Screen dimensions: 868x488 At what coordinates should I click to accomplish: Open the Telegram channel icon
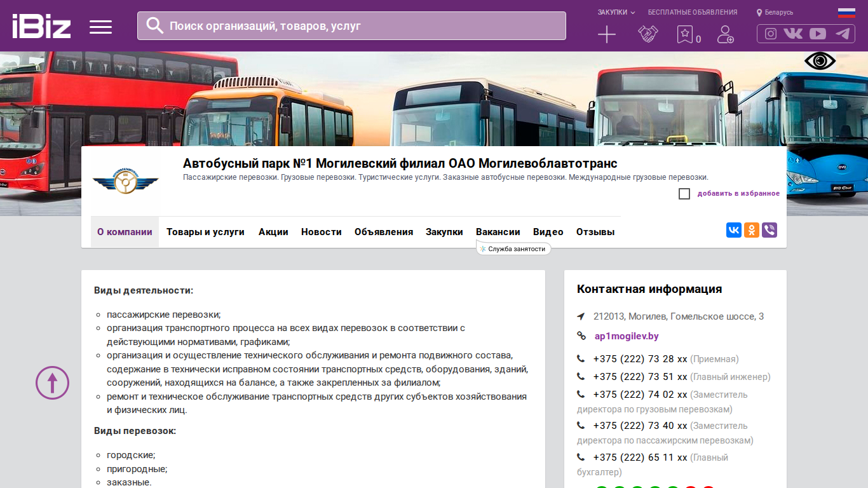tap(843, 34)
